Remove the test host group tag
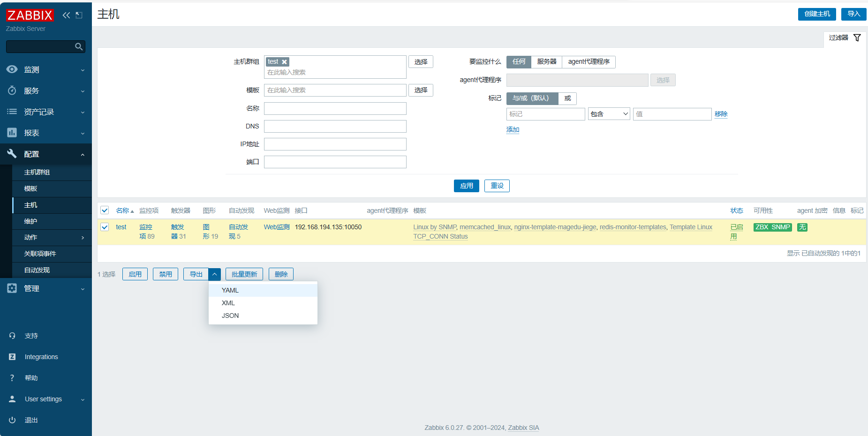 pyautogui.click(x=284, y=62)
